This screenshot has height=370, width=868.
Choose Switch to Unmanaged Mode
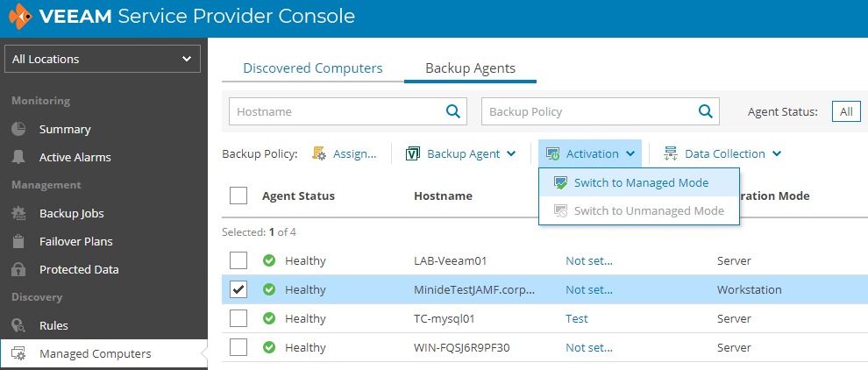(639, 211)
